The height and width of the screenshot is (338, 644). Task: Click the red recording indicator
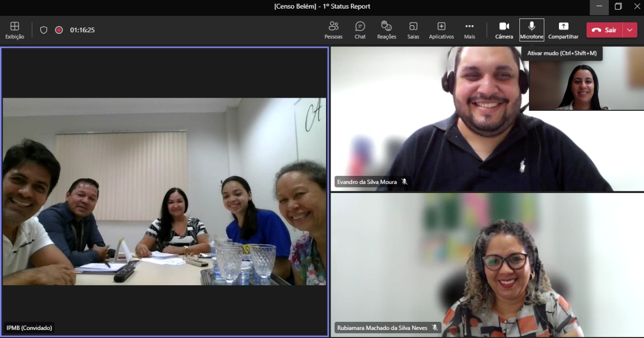(x=59, y=30)
